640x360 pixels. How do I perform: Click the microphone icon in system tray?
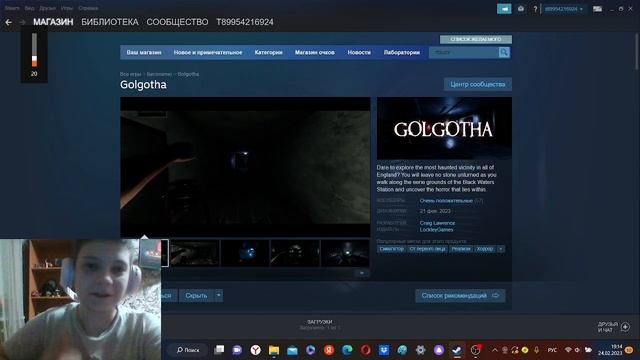[x=536, y=350]
